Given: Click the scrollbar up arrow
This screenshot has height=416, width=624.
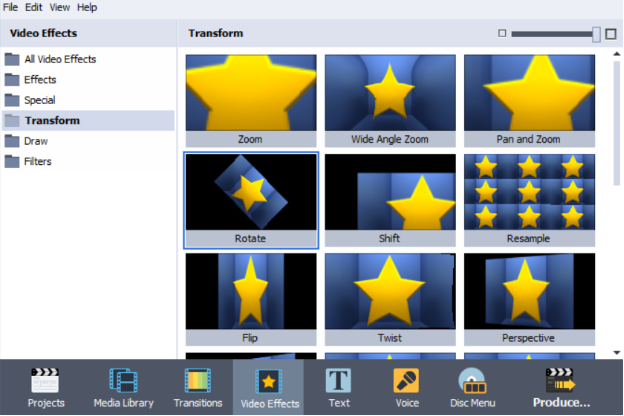Looking at the screenshot, I should click(x=617, y=54).
